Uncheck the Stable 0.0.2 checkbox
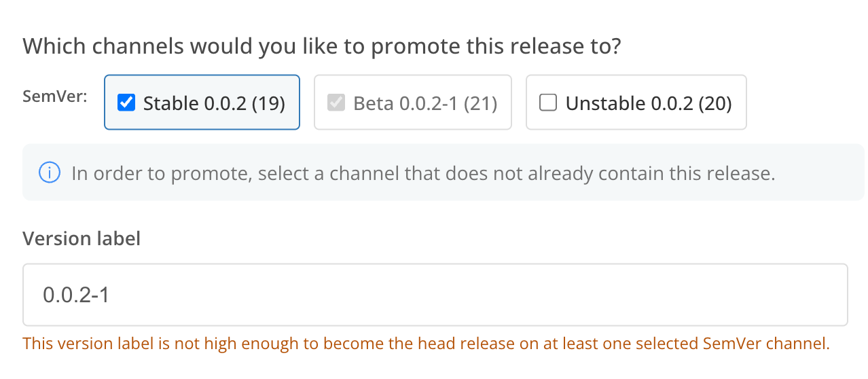The height and width of the screenshot is (379, 868). click(126, 103)
